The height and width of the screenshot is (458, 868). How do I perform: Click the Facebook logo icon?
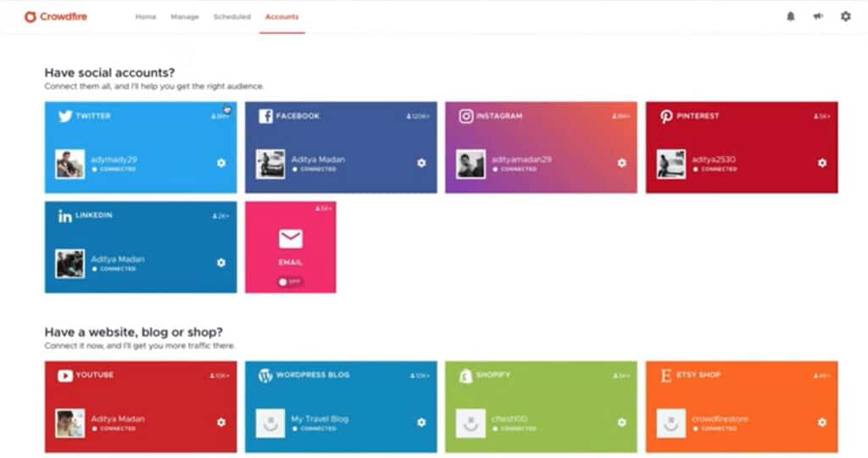[265, 115]
